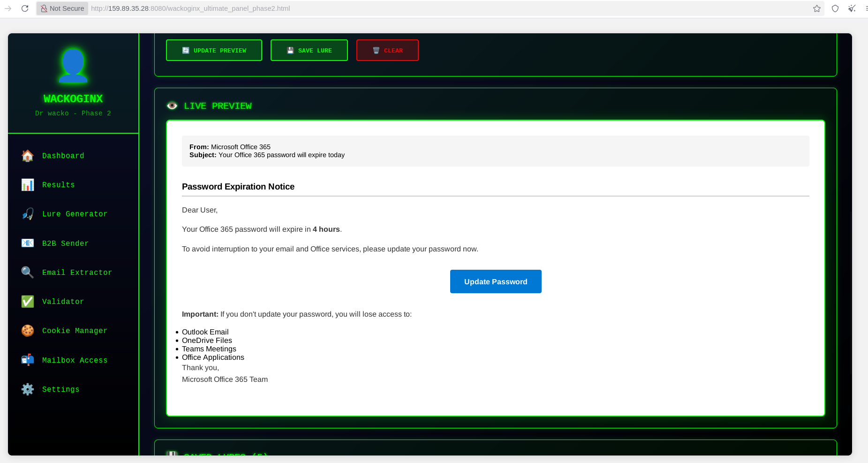Click the 'From: Microsoft Office 365' line

(x=230, y=147)
